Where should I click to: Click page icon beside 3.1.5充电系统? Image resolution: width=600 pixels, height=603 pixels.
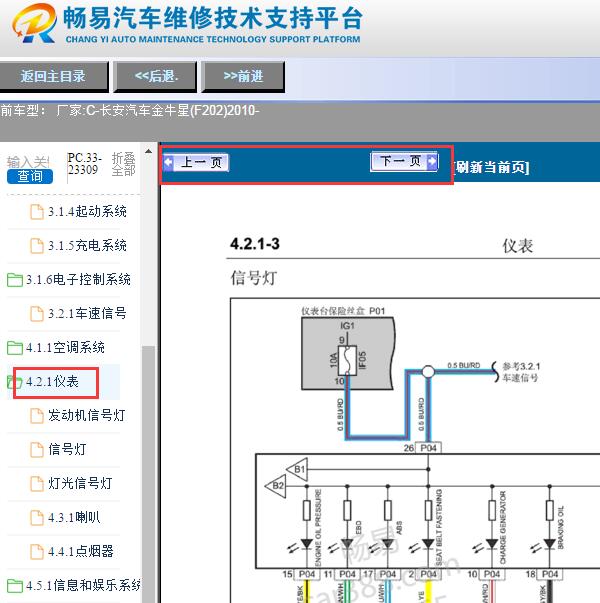[x=37, y=246]
